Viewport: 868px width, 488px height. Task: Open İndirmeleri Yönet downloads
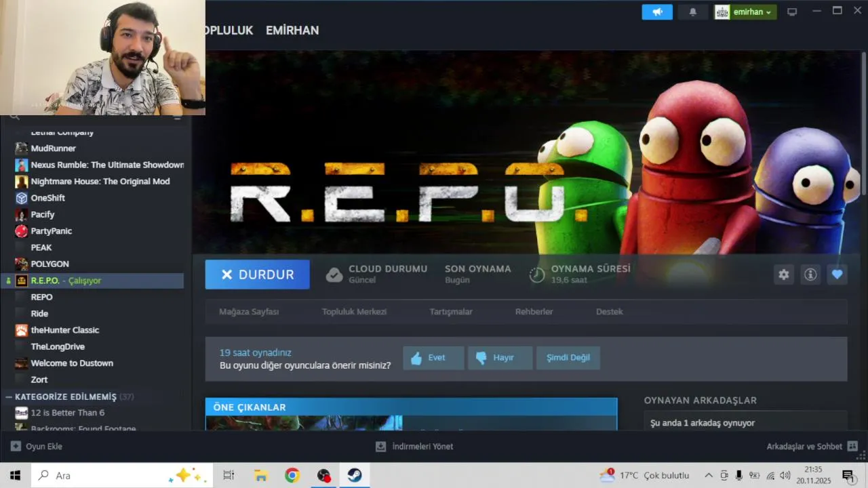414,447
